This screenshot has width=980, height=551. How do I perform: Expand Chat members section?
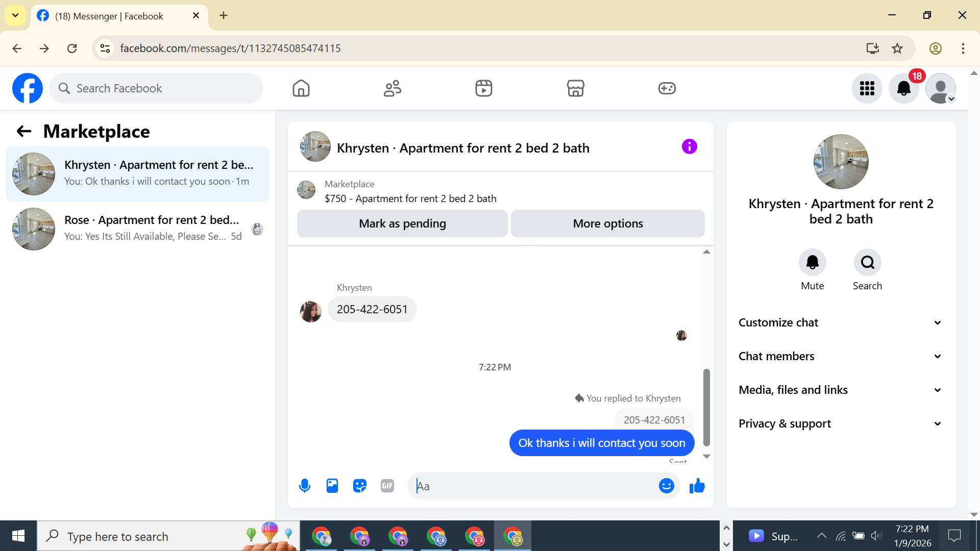840,356
